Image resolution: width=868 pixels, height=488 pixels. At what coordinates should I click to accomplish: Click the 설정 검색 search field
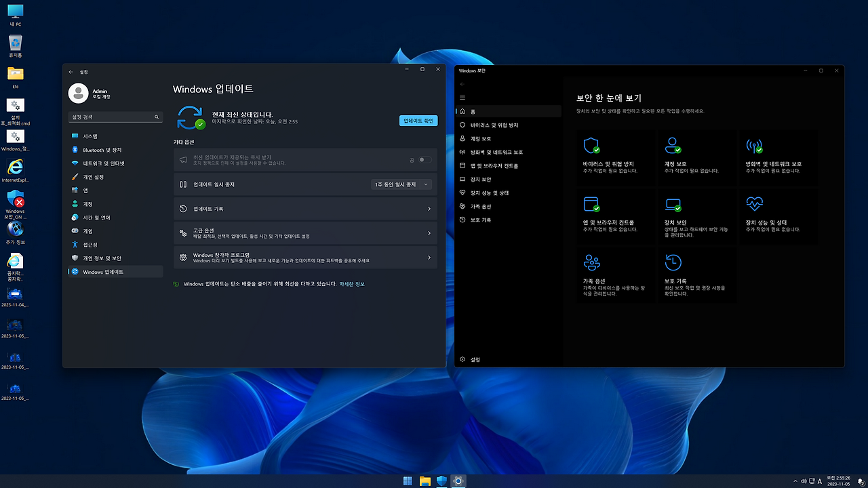[x=114, y=116]
